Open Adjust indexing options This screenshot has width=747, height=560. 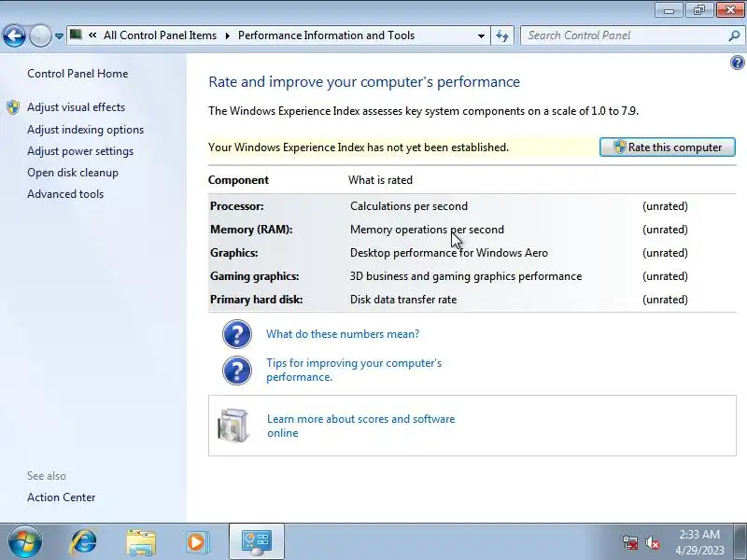(x=85, y=130)
